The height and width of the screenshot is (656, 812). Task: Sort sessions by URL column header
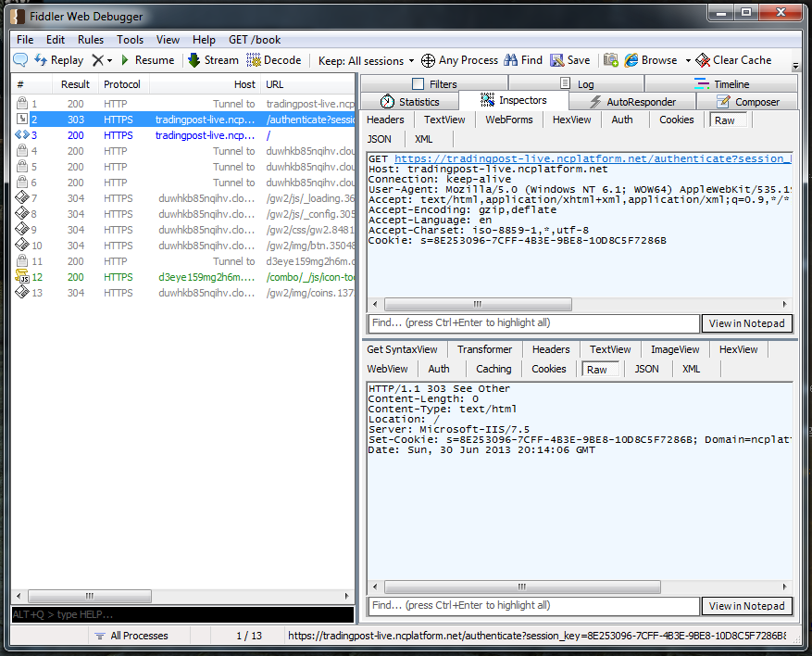[x=308, y=84]
